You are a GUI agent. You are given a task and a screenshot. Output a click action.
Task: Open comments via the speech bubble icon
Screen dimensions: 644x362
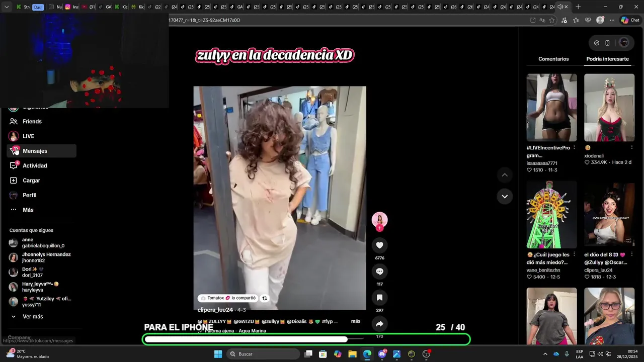pos(379,271)
